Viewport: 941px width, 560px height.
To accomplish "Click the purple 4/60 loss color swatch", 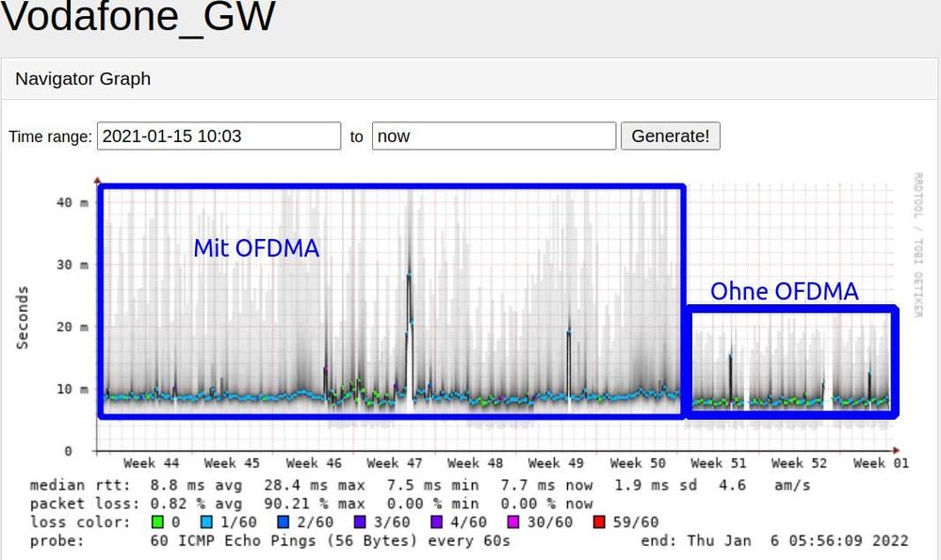I will [x=436, y=522].
